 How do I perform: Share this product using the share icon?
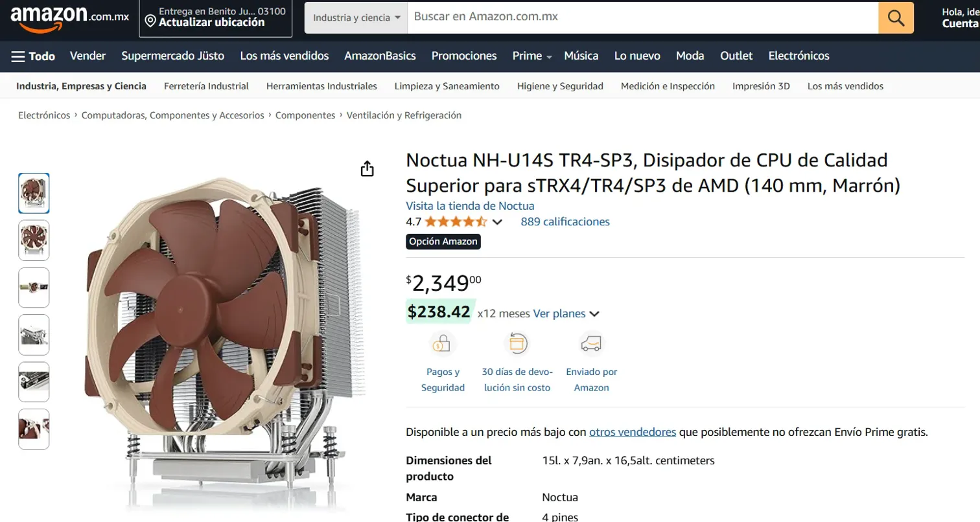(x=367, y=168)
